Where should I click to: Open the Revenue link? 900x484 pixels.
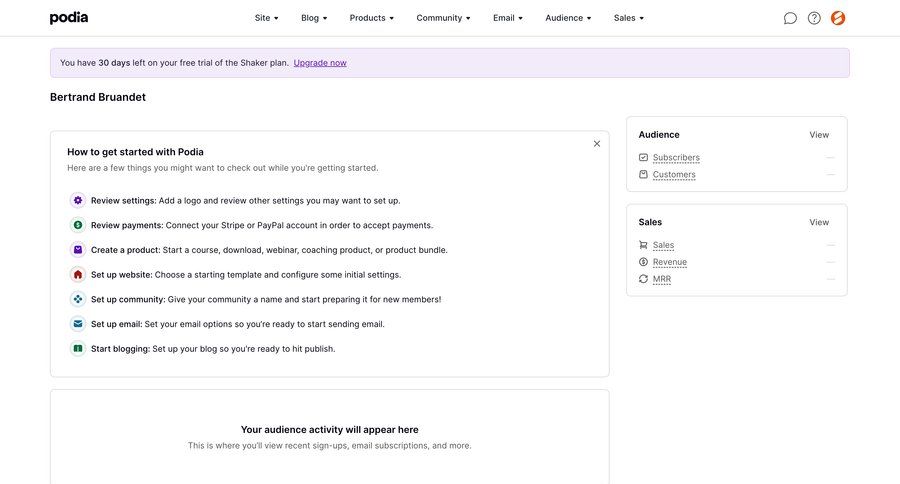[670, 262]
